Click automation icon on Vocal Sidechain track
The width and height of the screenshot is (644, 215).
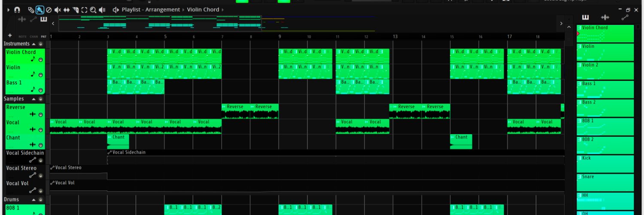point(33,160)
